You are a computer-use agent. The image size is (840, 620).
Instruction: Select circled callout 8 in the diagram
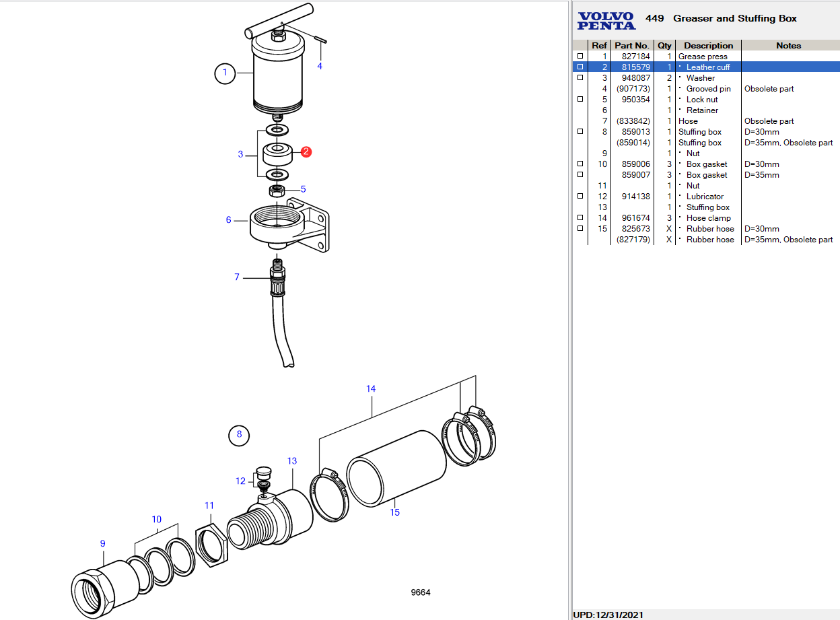[239, 434]
